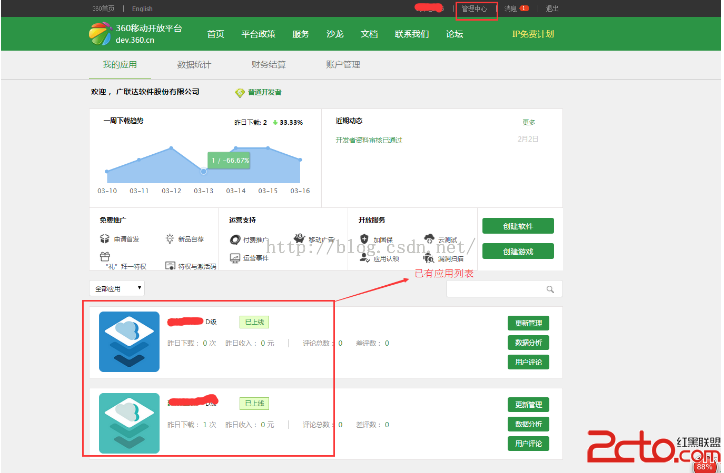Image resolution: width=724 pixels, height=473 pixels.
Task: Open the 消息 messages link
Action: [x=510, y=8]
